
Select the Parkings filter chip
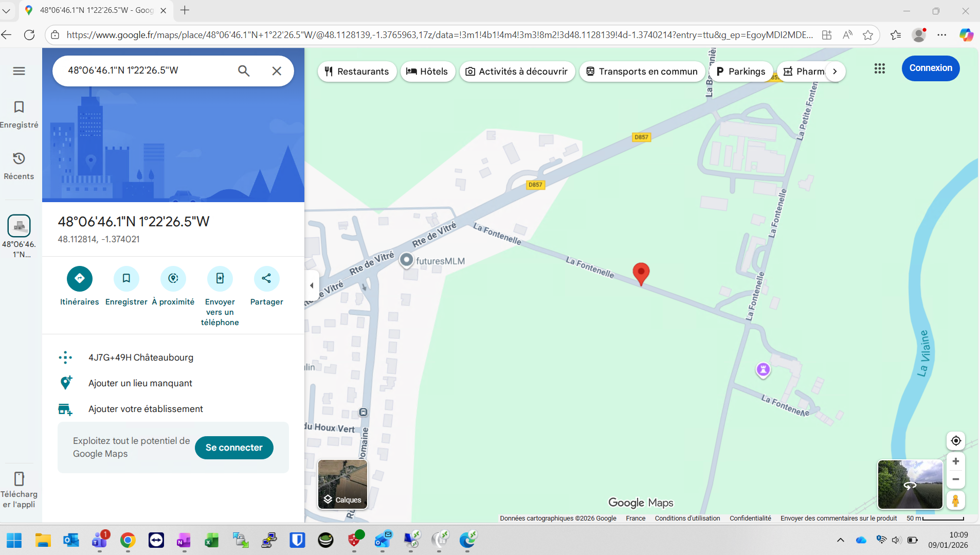(741, 71)
